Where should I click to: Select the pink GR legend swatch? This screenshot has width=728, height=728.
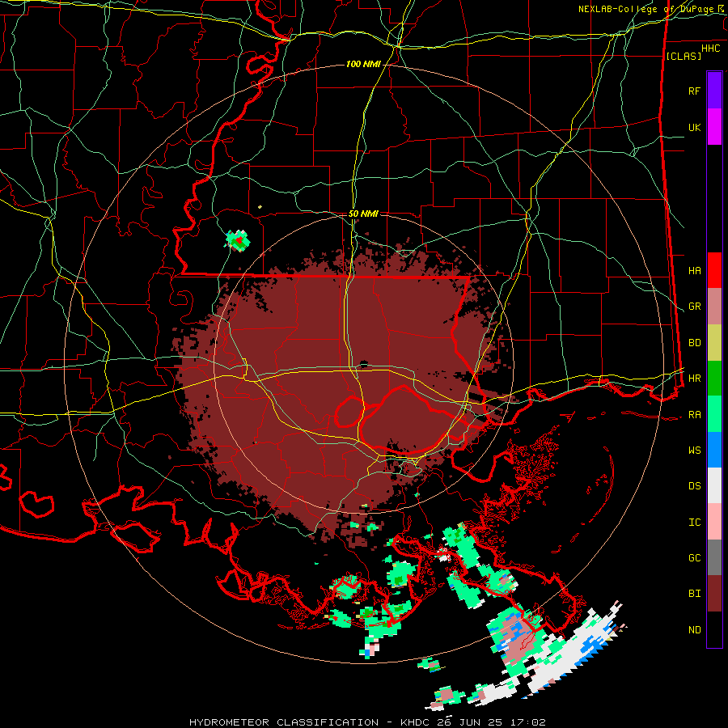click(714, 307)
